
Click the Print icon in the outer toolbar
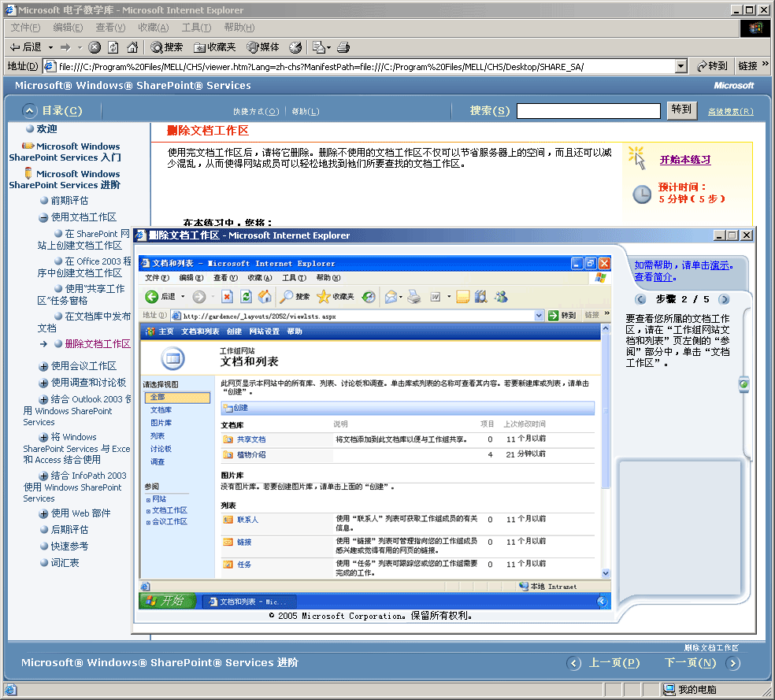pos(343,47)
